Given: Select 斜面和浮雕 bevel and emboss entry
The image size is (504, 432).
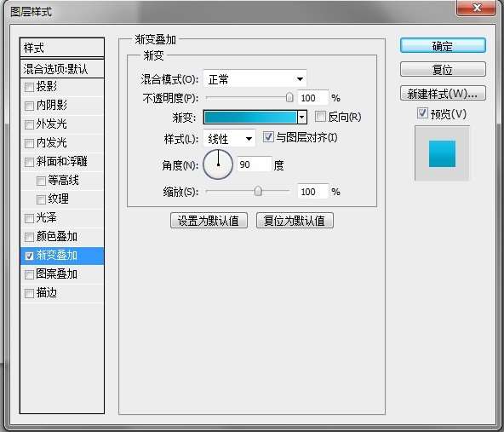Looking at the screenshot, I should tap(62, 162).
